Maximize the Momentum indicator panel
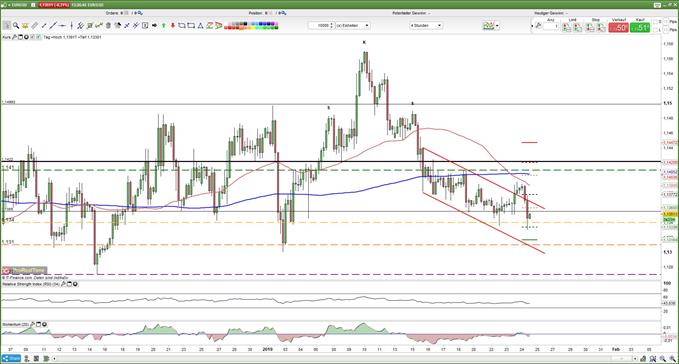 click(x=38, y=324)
